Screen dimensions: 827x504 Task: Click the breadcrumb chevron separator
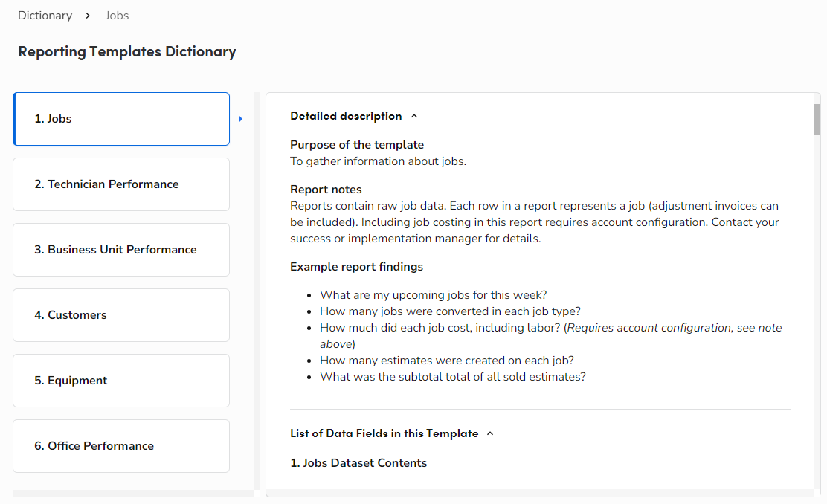coord(89,16)
